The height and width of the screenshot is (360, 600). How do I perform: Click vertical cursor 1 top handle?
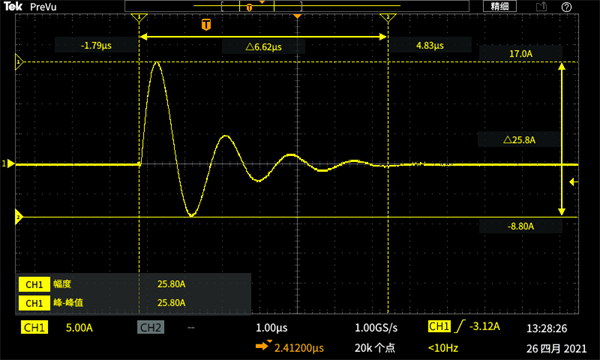pyautogui.click(x=139, y=18)
